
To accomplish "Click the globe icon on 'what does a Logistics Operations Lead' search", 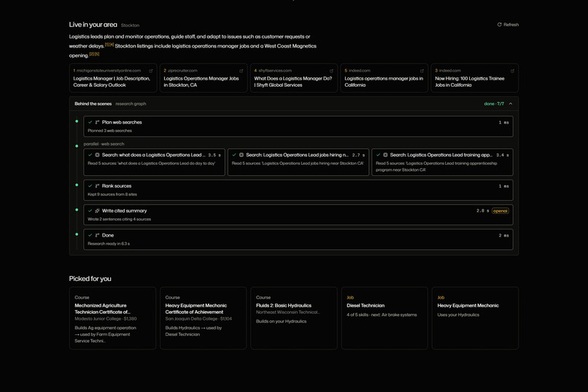I will tap(97, 155).
